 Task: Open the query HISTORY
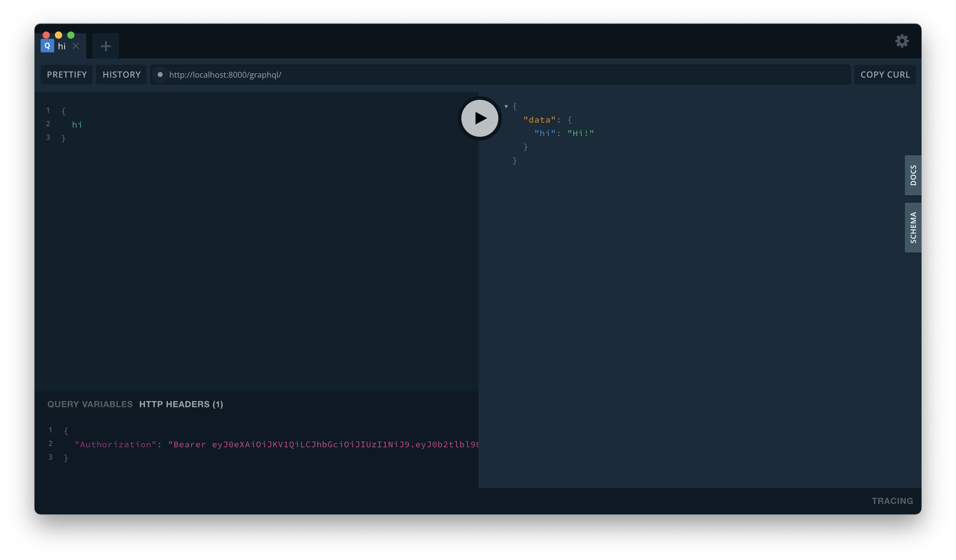coord(121,75)
